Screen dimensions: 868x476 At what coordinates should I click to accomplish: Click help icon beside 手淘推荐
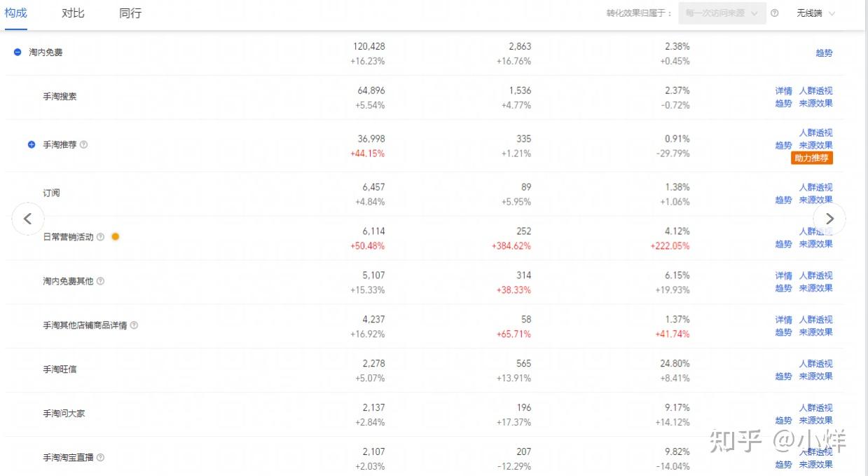tap(84, 145)
